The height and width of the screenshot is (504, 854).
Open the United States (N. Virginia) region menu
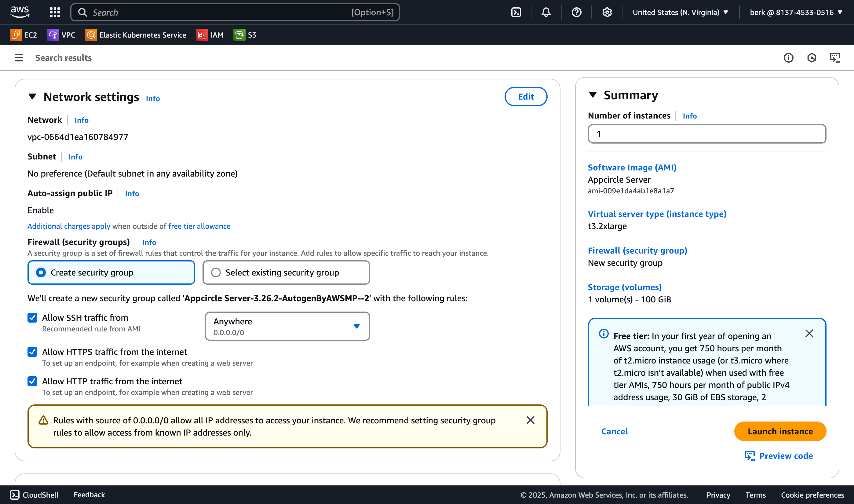click(x=680, y=12)
